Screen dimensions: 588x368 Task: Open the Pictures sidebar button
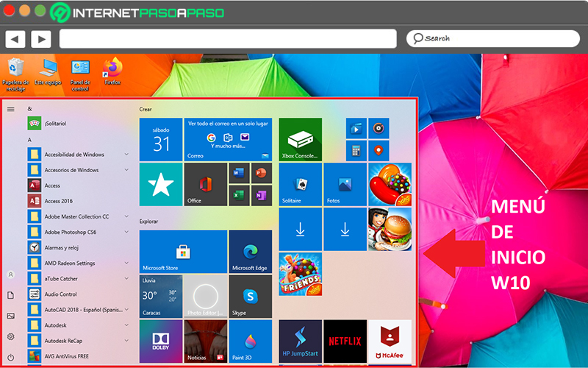pos(11,316)
